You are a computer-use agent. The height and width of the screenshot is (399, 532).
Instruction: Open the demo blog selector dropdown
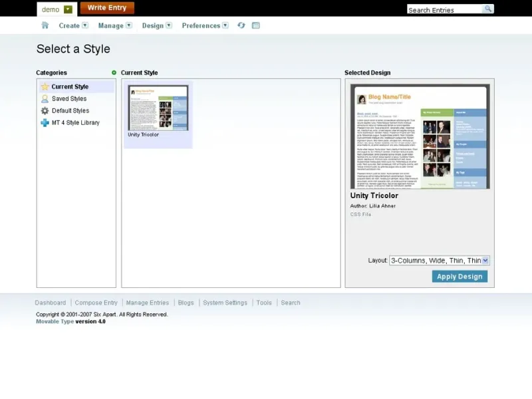click(68, 9)
